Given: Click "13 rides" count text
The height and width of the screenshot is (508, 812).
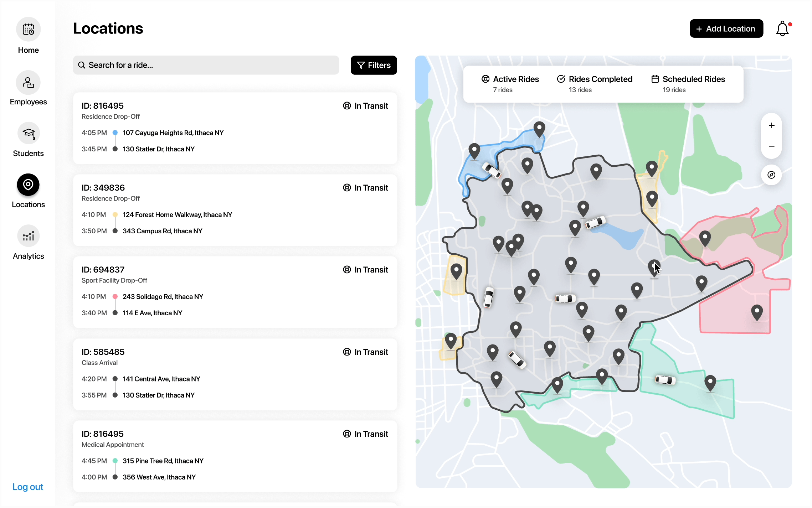Looking at the screenshot, I should pos(580,90).
